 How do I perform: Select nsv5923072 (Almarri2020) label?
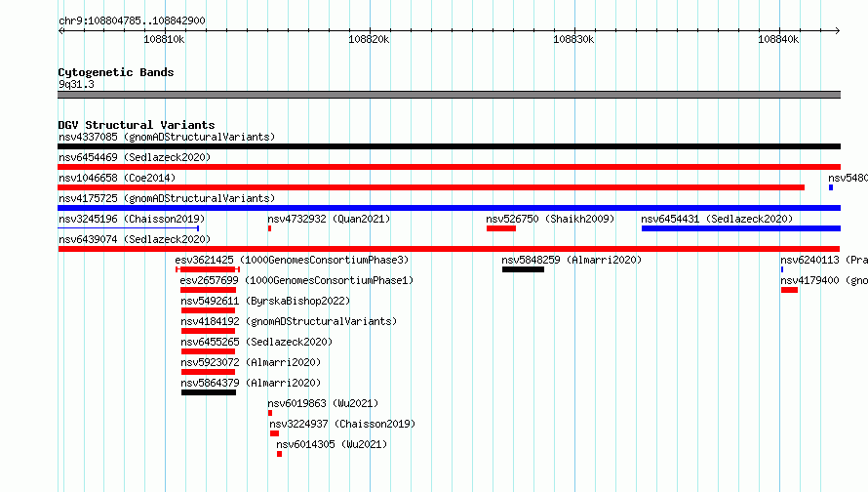coord(251,362)
